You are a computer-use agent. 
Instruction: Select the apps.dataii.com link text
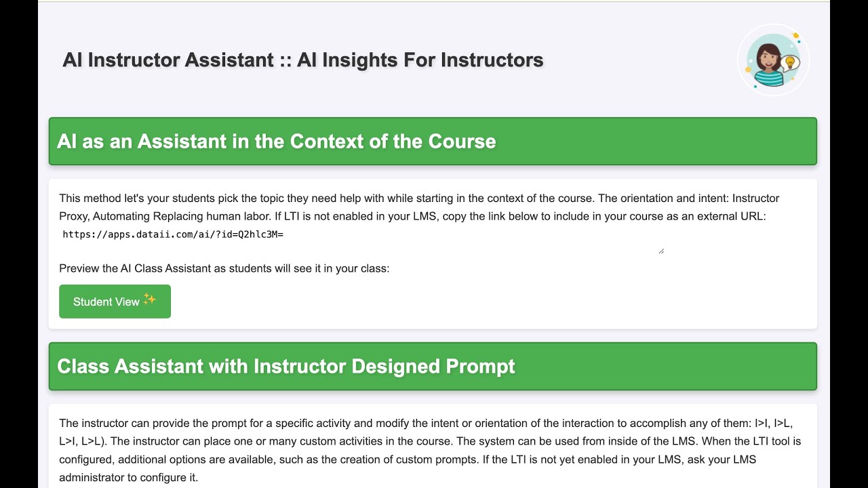coord(172,235)
